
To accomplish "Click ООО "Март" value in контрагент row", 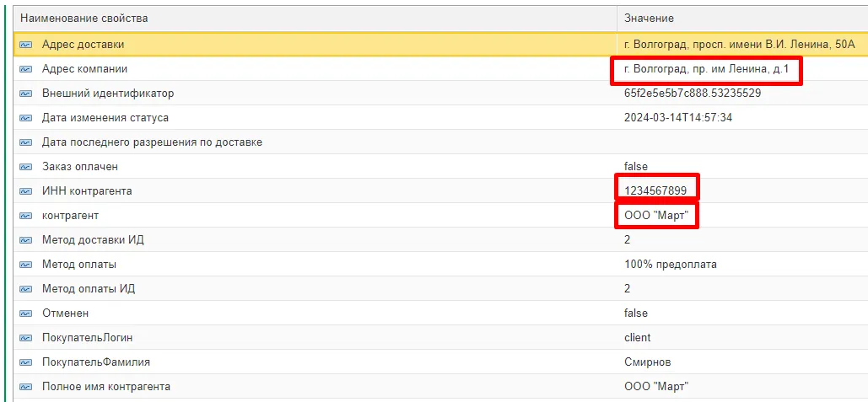I will coord(656,216).
